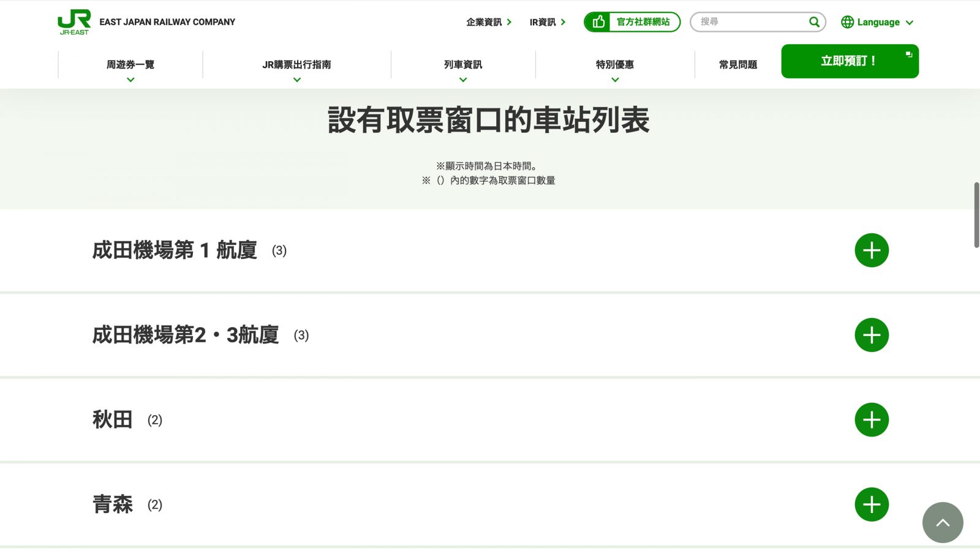Open the 周遊券一覽 menu
The height and width of the screenshot is (559, 980).
(130, 65)
